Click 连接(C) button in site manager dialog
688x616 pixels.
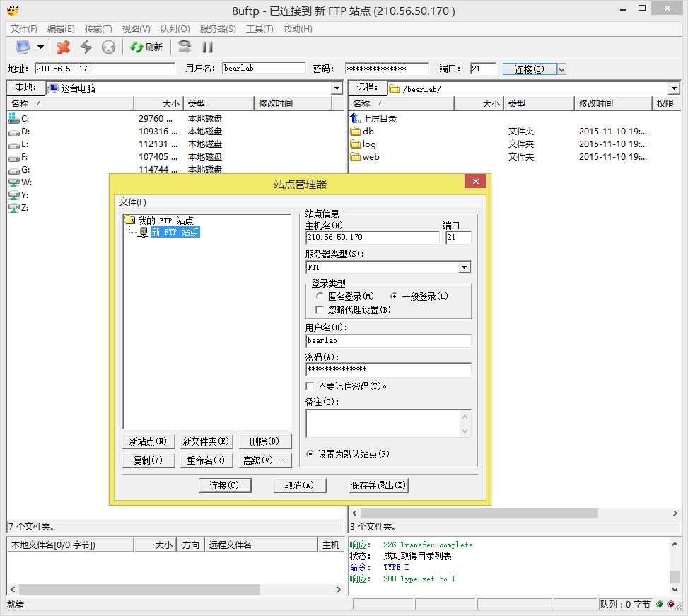coord(225,485)
